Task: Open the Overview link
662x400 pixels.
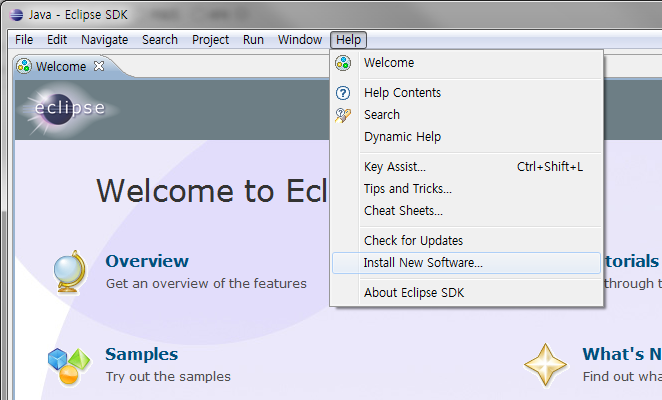Action: (147, 261)
